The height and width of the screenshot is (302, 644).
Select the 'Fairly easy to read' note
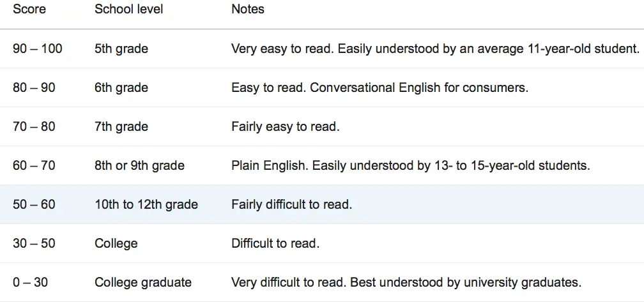pos(285,126)
